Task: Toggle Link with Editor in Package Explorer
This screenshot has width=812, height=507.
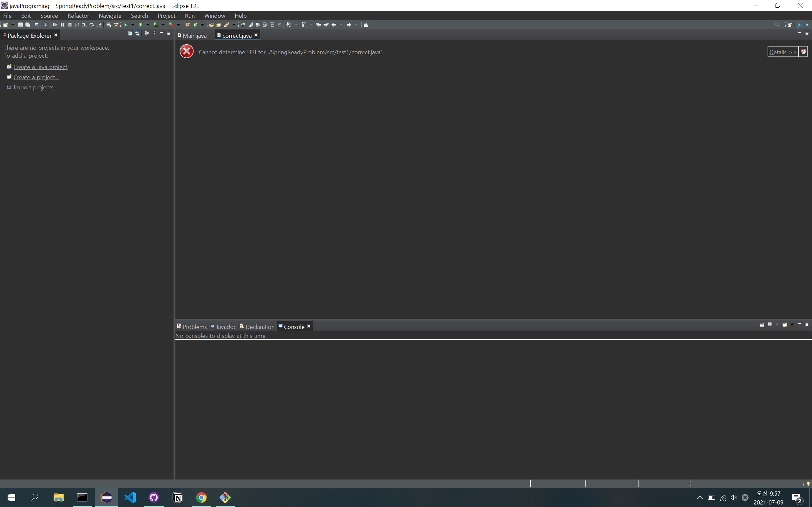Action: [x=137, y=34]
